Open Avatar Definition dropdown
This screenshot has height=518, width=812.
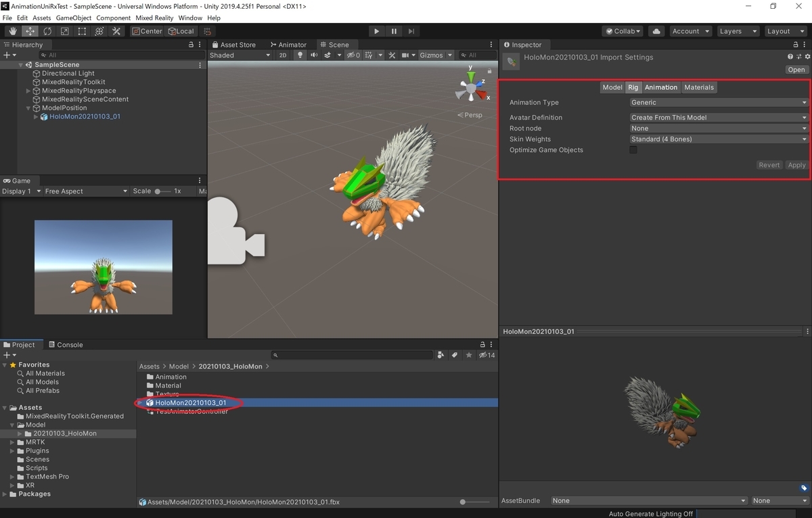pyautogui.click(x=719, y=118)
